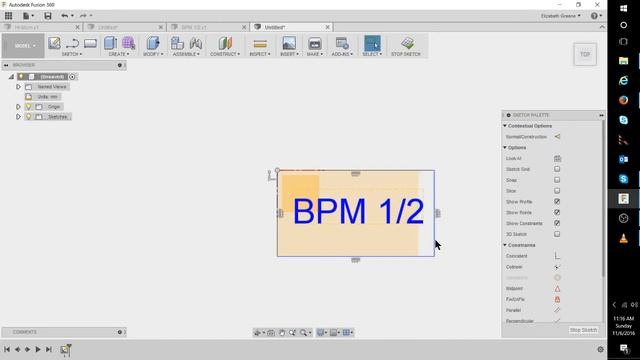
Task: Apply the Fix/UnFix lock constraint icon
Action: click(x=557, y=299)
